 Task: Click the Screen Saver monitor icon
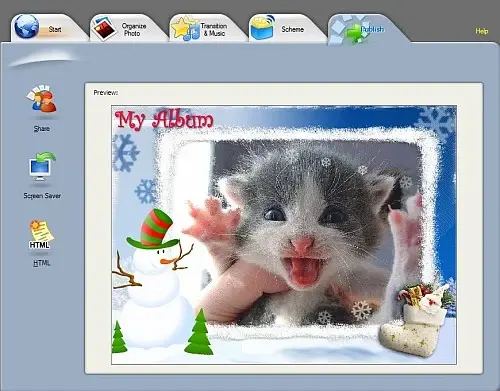point(42,167)
